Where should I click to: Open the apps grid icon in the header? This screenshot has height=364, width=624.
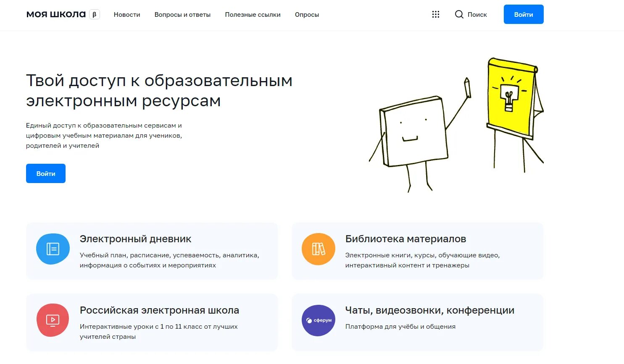point(436,14)
